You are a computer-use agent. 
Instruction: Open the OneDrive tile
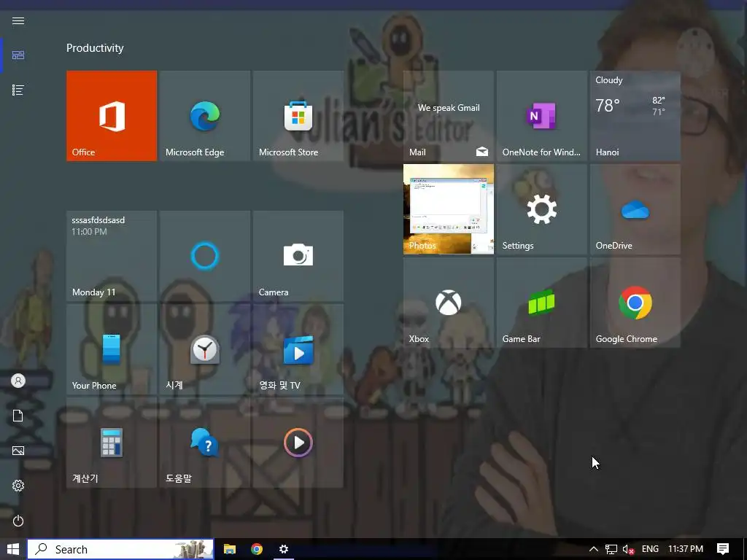point(635,209)
